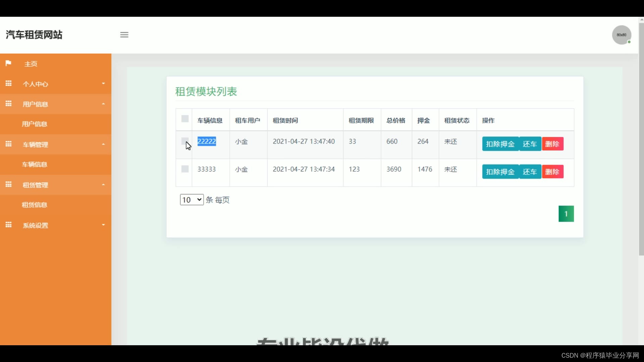Expand the 系统设置 sidebar arrow
644x362 pixels.
coord(103,225)
